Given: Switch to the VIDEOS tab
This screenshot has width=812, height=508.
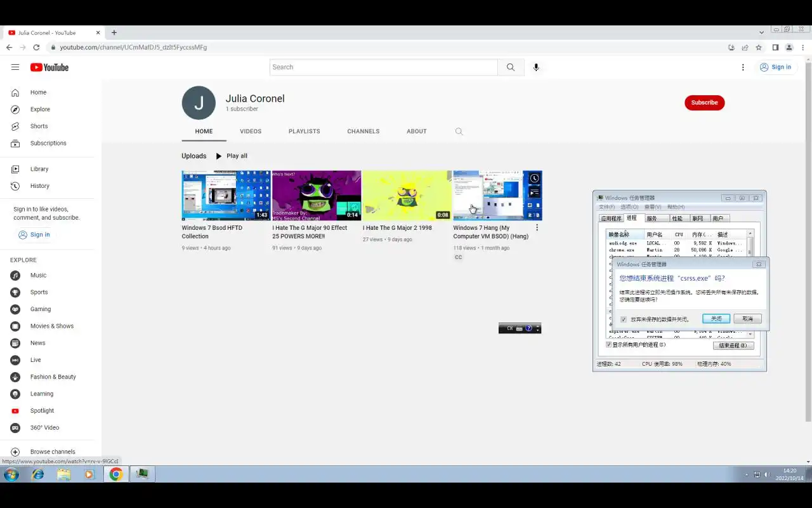Looking at the screenshot, I should (251, 131).
